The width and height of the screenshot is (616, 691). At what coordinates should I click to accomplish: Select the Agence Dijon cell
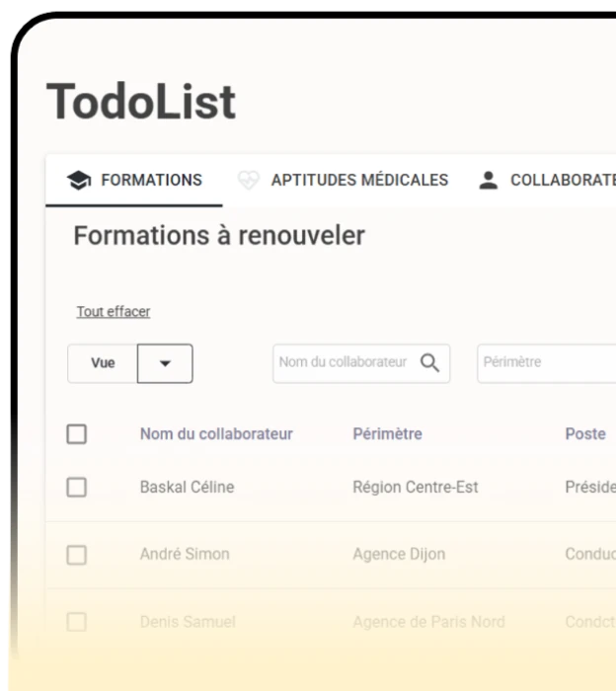(399, 555)
